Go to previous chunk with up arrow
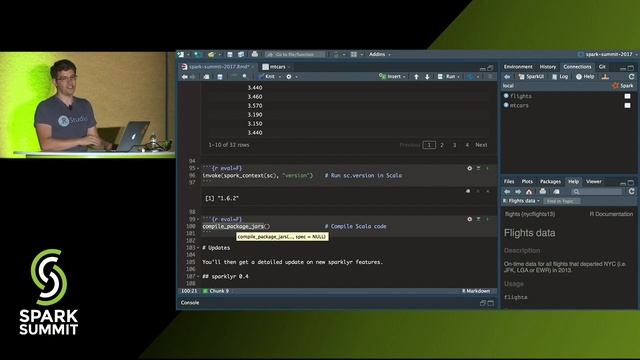The width and height of the screenshot is (640, 360). pyautogui.click(x=416, y=77)
